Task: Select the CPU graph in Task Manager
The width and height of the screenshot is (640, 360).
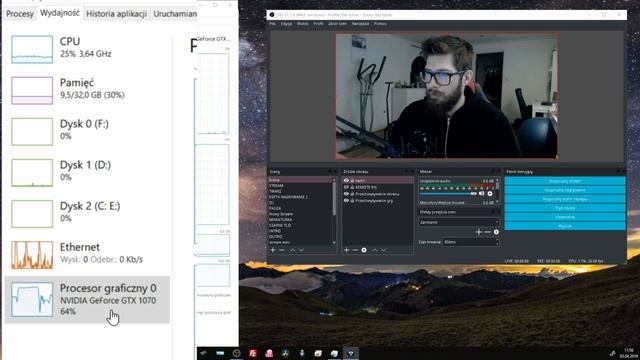Action: point(32,49)
